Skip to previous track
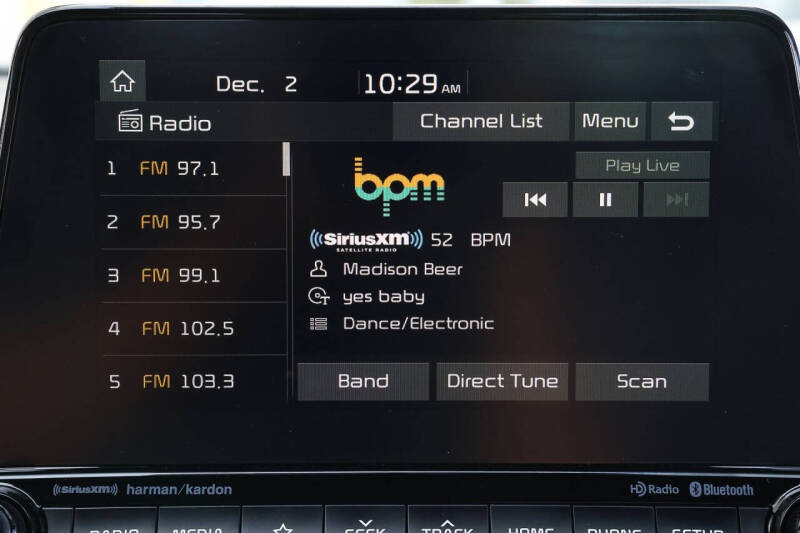The image size is (800, 533). (x=535, y=200)
